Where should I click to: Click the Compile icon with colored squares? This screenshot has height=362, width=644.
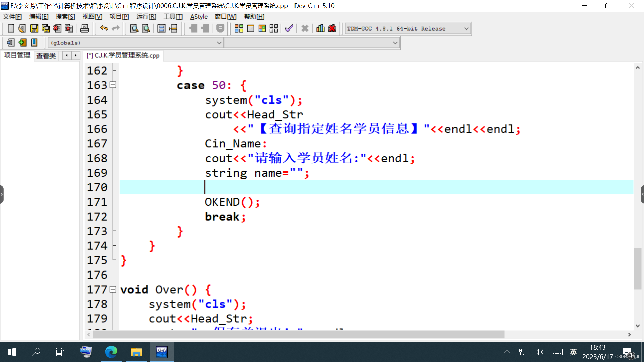[x=239, y=28]
